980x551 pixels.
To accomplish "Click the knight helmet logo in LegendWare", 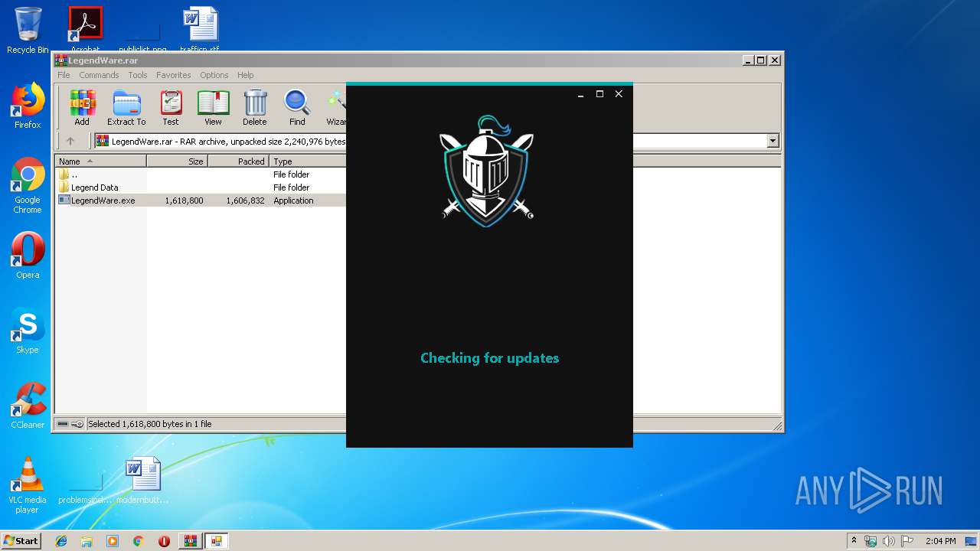I will pyautogui.click(x=486, y=171).
